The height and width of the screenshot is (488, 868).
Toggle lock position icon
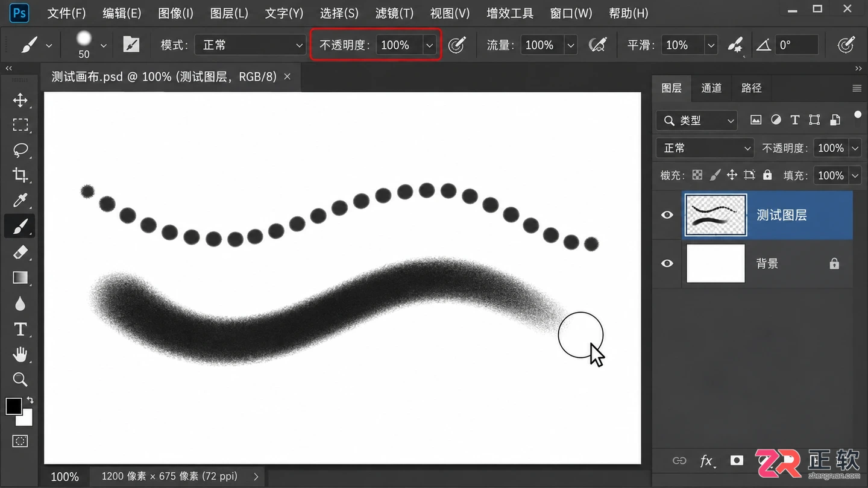coord(732,175)
